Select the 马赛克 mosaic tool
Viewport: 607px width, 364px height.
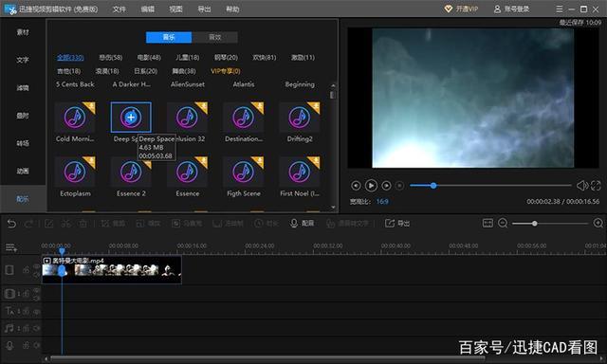[187, 223]
